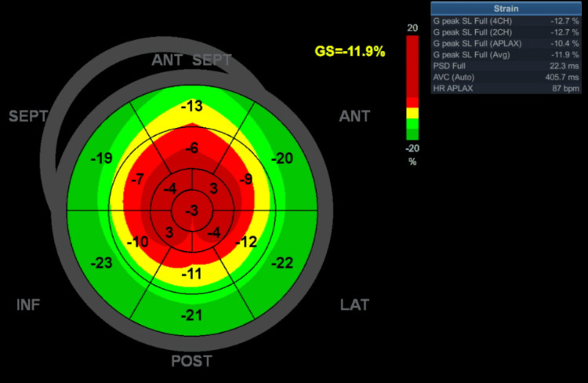Click the G peak SL Full (4CH) row
Viewport: 588px width, 383px height.
(x=506, y=21)
